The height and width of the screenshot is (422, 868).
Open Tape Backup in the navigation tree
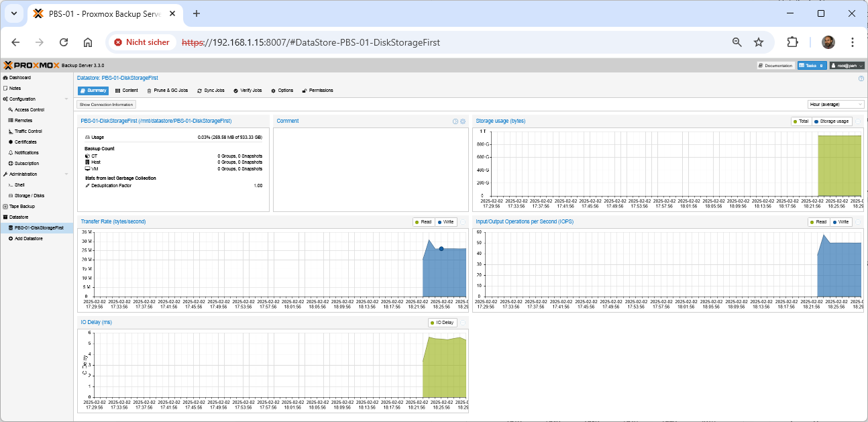(x=21, y=207)
